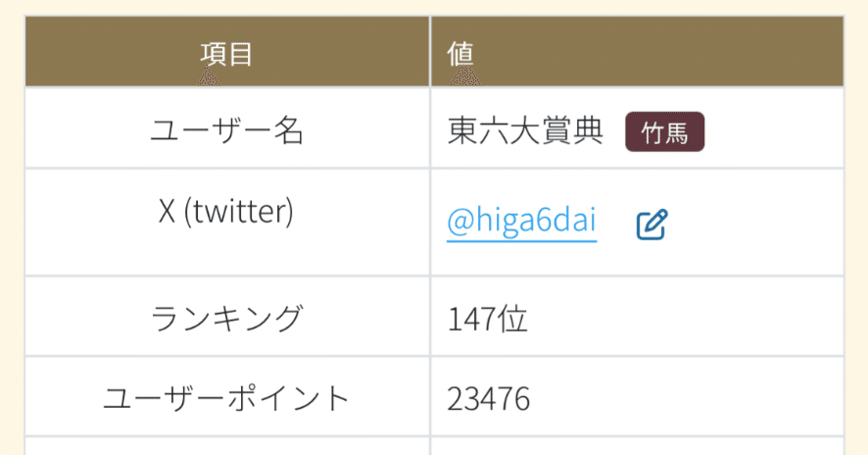The image size is (868, 455).
Task: Click the small triangle under the 値 header
Action: 467,77
